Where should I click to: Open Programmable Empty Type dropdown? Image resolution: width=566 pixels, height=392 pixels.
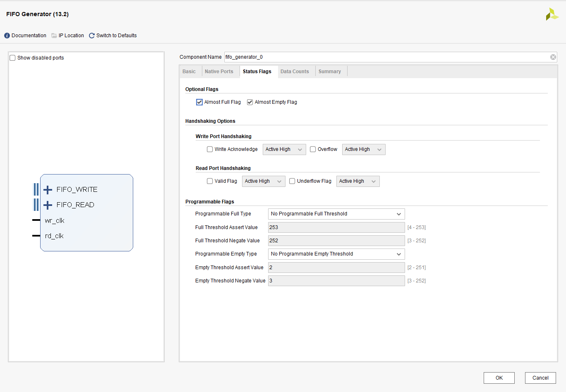336,254
